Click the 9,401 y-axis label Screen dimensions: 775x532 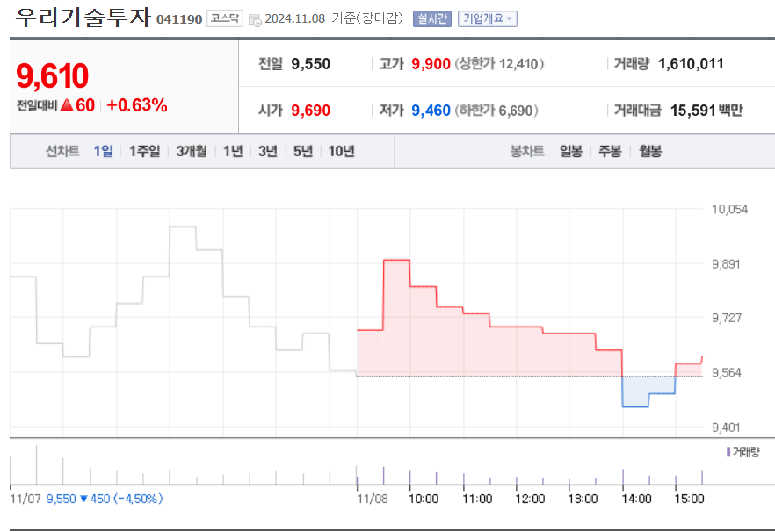pos(726,428)
